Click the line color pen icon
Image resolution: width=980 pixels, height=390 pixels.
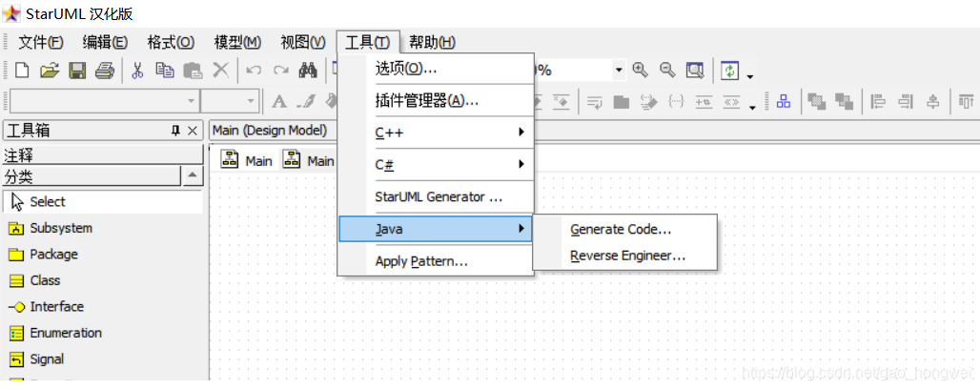pos(306,101)
